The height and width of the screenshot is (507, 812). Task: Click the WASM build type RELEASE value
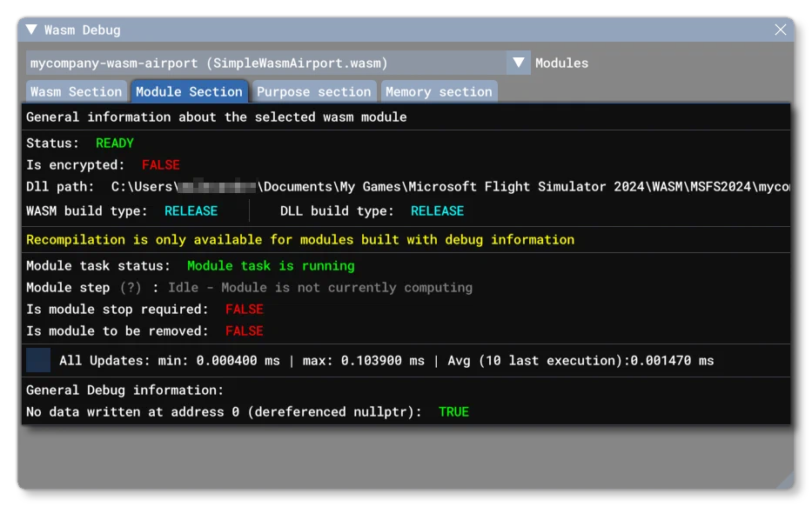[191, 210]
